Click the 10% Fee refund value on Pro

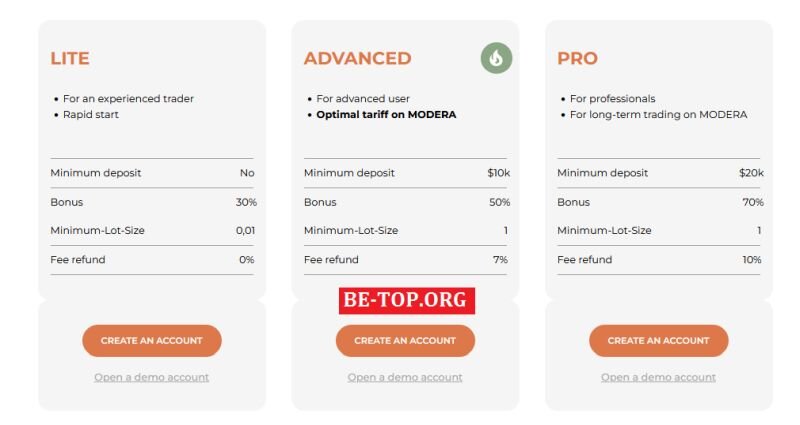pos(752,260)
